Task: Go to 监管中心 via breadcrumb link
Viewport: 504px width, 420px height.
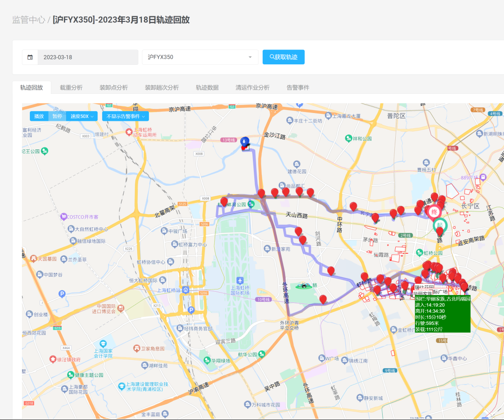Action: pyautogui.click(x=28, y=20)
